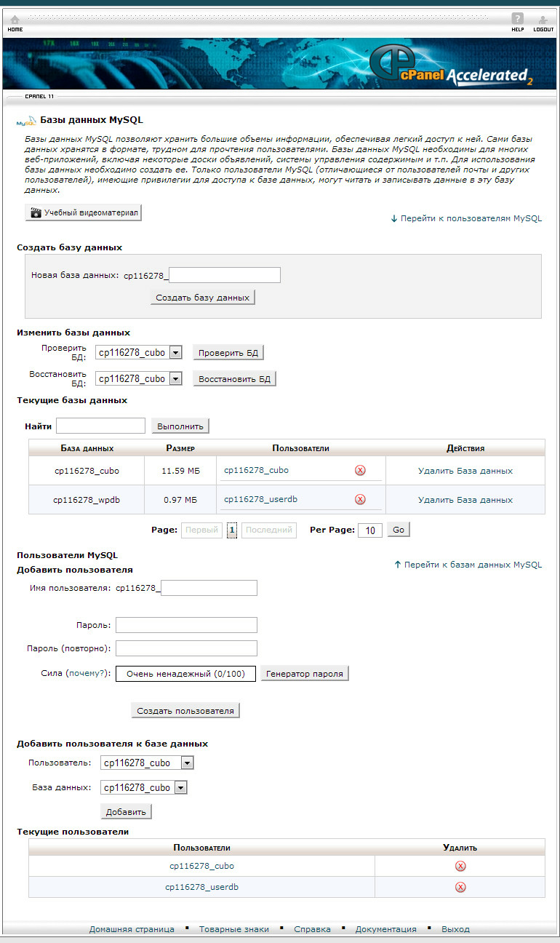560x943 pixels.
Task: Click cp116278_userdb in current users table
Action: [x=202, y=887]
